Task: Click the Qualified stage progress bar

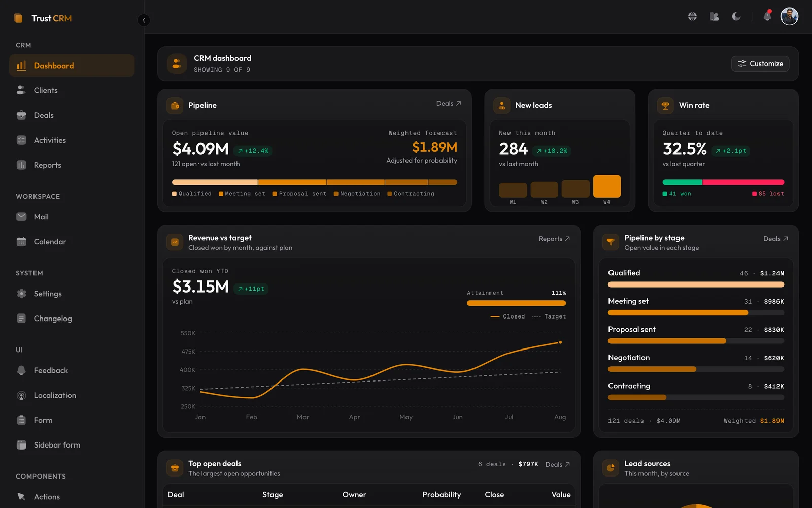Action: [696, 285]
